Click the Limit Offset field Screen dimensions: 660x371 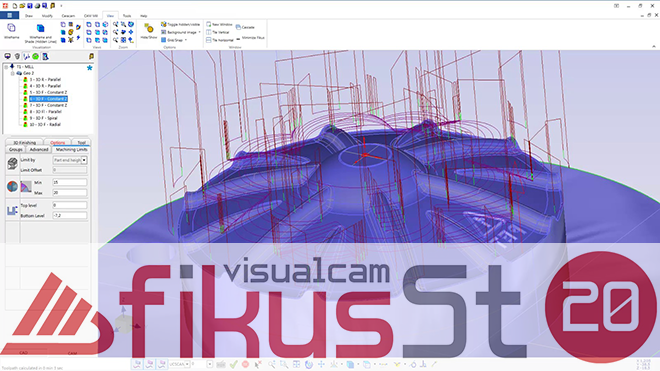point(69,170)
